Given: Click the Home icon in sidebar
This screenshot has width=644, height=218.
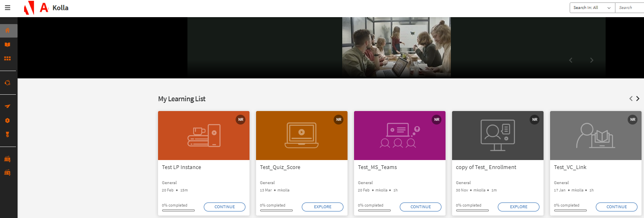Looking at the screenshot, I should click(x=7, y=31).
